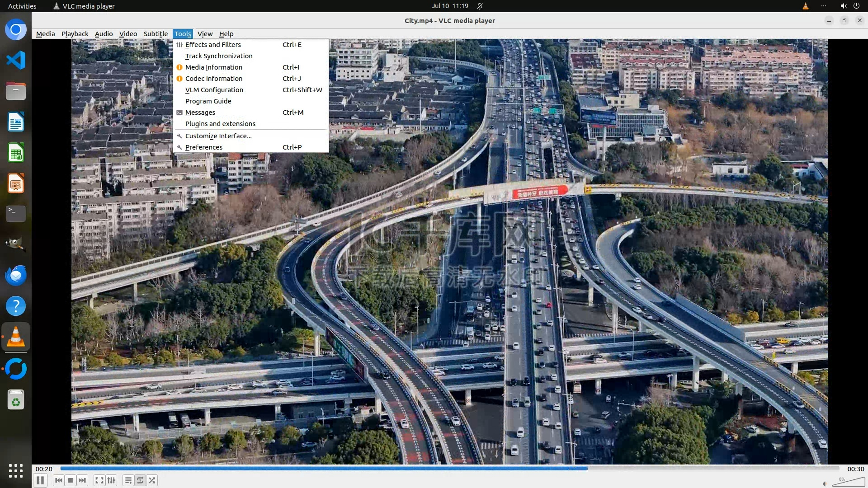868x488 pixels.
Task: Open Thunderbird from the dock
Action: coord(16,275)
